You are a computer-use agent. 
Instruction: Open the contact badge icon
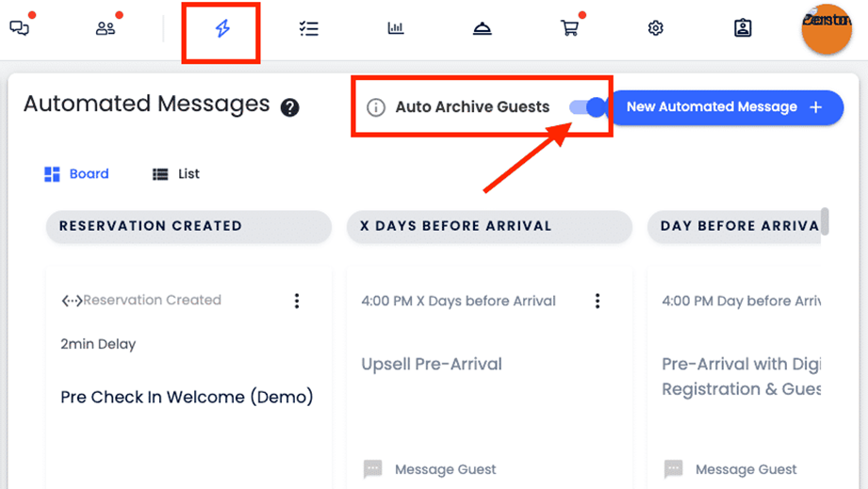pyautogui.click(x=743, y=28)
